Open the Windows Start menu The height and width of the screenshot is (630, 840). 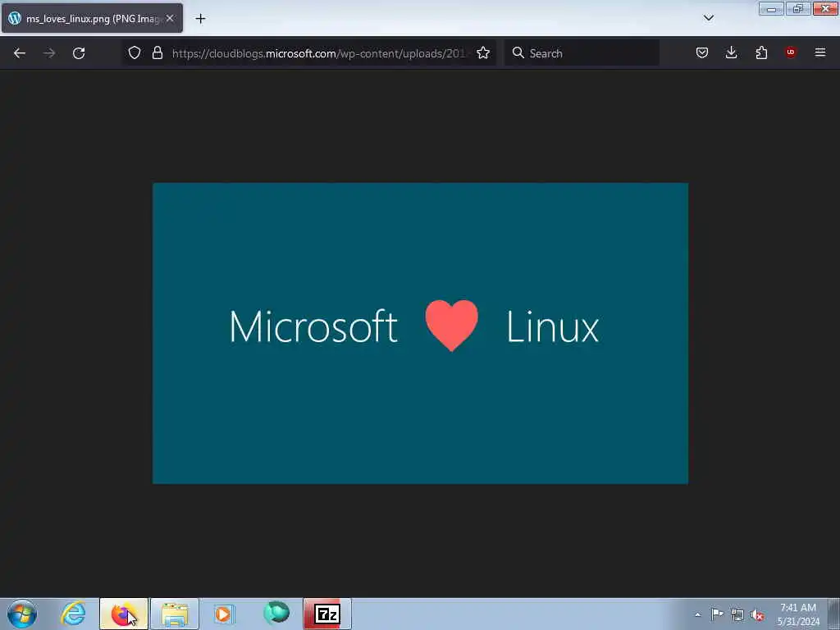click(x=22, y=614)
